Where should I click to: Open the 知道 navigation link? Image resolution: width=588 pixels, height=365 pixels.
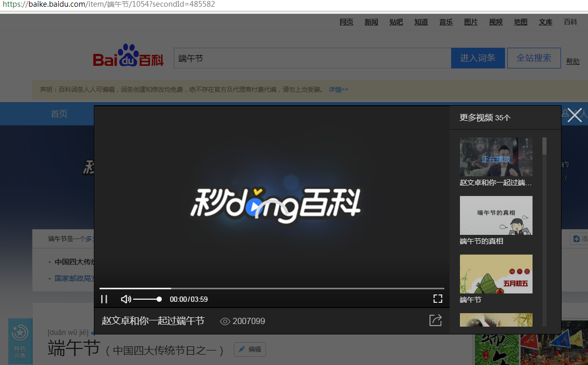pos(421,22)
